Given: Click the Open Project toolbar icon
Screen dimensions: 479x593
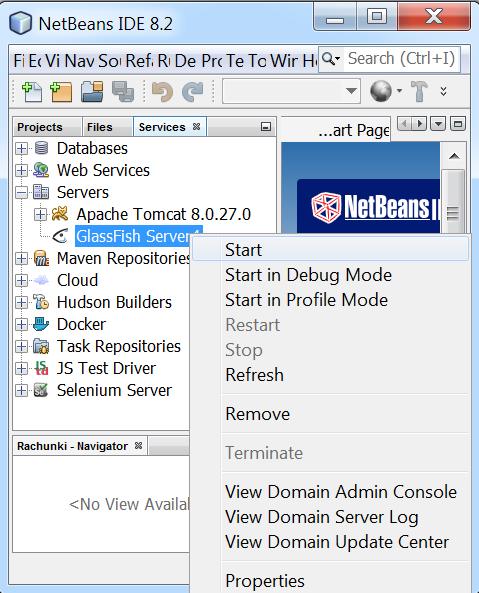Looking at the screenshot, I should [x=92, y=92].
